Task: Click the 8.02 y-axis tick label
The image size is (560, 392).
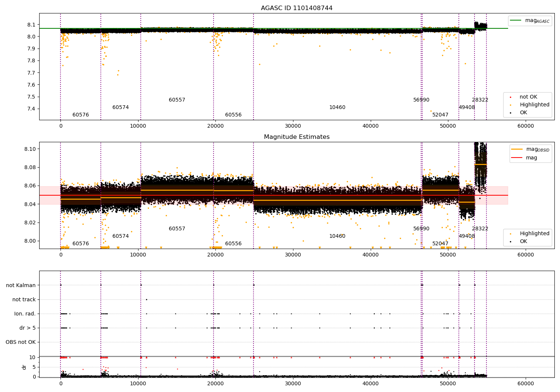Action: (29, 223)
